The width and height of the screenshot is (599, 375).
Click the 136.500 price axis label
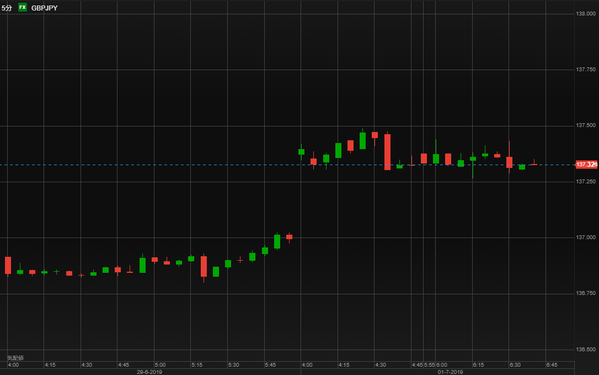586,349
